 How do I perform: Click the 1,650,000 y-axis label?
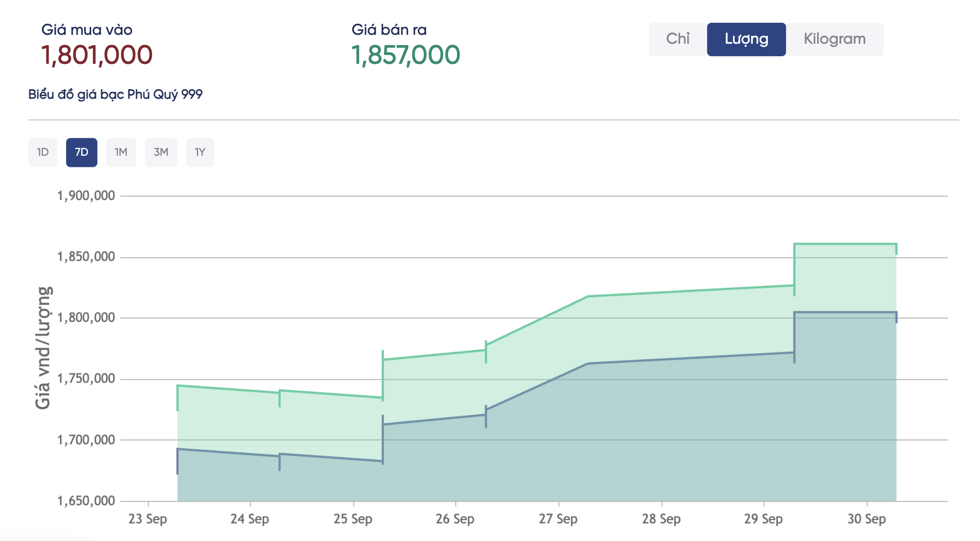coord(86,501)
